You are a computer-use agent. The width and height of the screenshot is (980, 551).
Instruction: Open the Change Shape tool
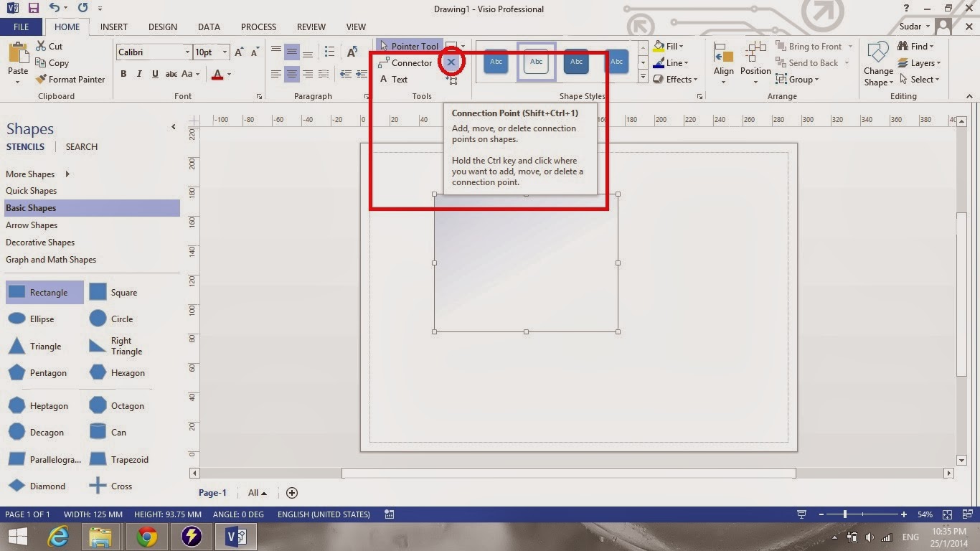tap(877, 63)
